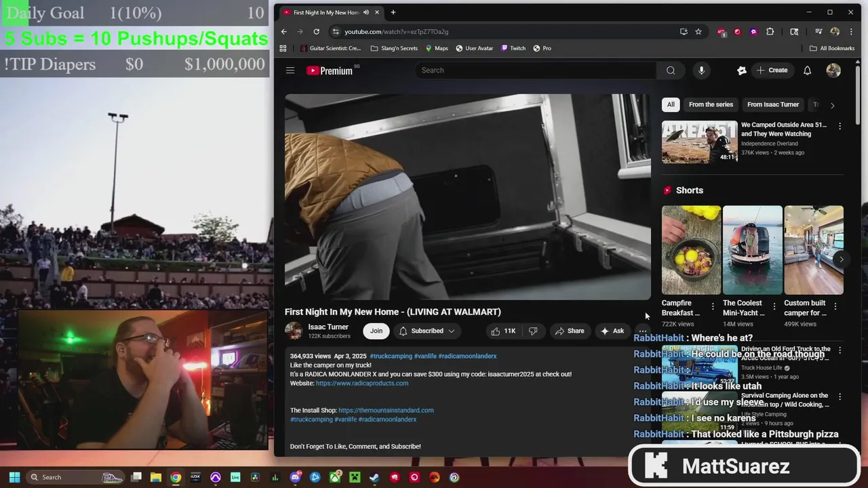Click the install-app icon in the address bar
The image size is (868, 488).
coord(684,31)
